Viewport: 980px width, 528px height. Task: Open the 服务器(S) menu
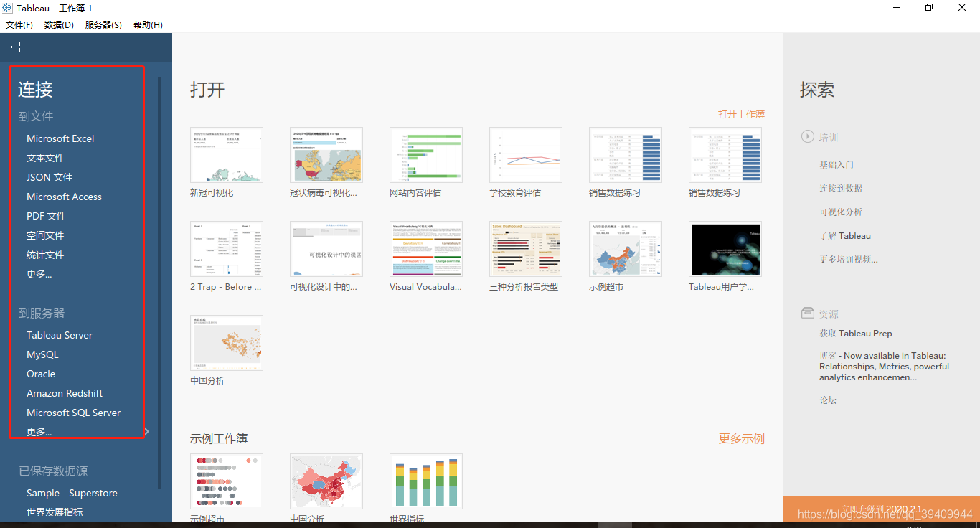click(x=103, y=24)
